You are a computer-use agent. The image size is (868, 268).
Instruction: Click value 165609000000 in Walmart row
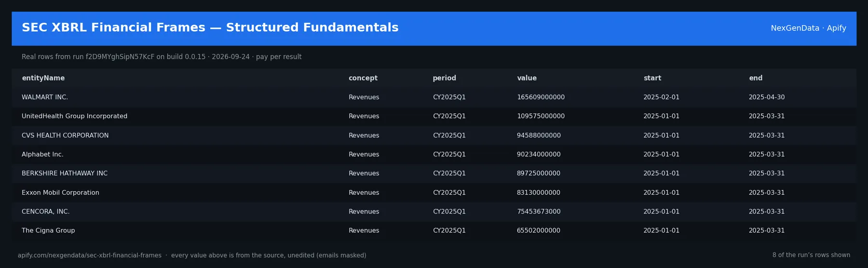point(541,97)
